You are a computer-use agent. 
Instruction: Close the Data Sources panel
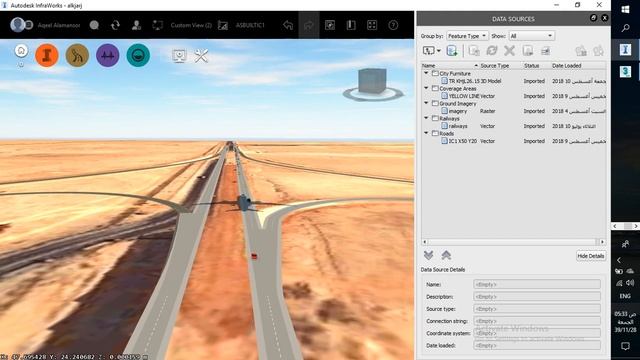[604, 18]
